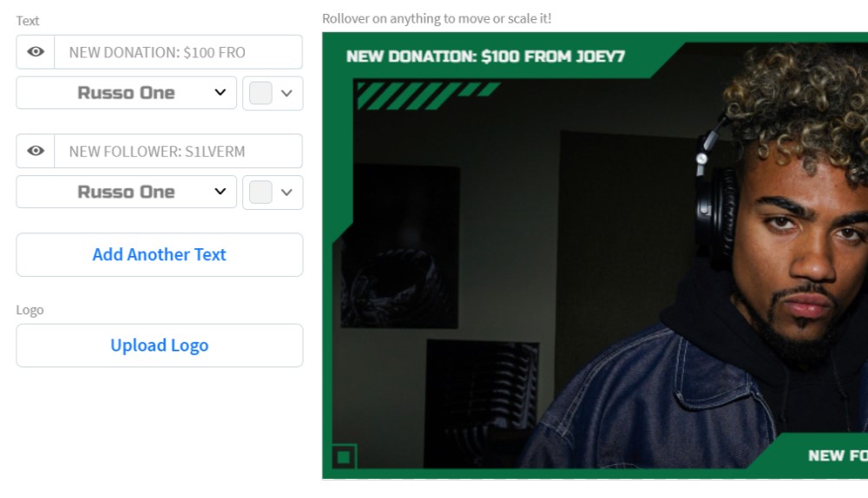Open the first Russo One font dropdown
This screenshot has height=498, width=868.
(x=126, y=93)
